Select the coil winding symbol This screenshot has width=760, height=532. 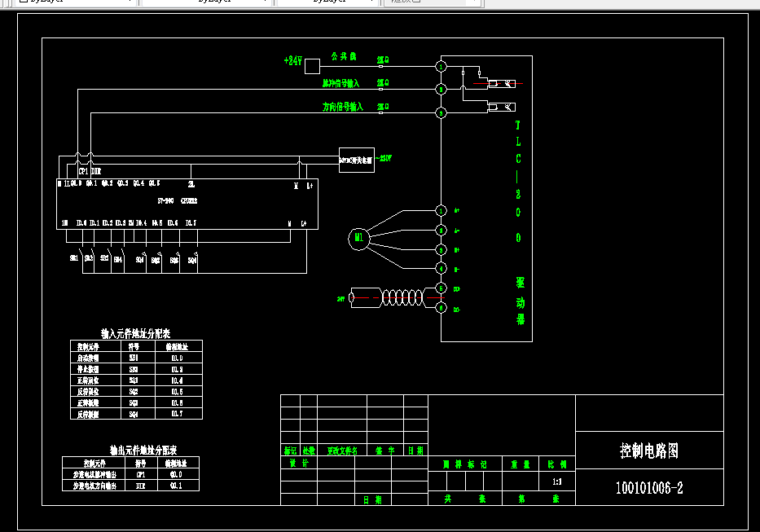tap(402, 297)
